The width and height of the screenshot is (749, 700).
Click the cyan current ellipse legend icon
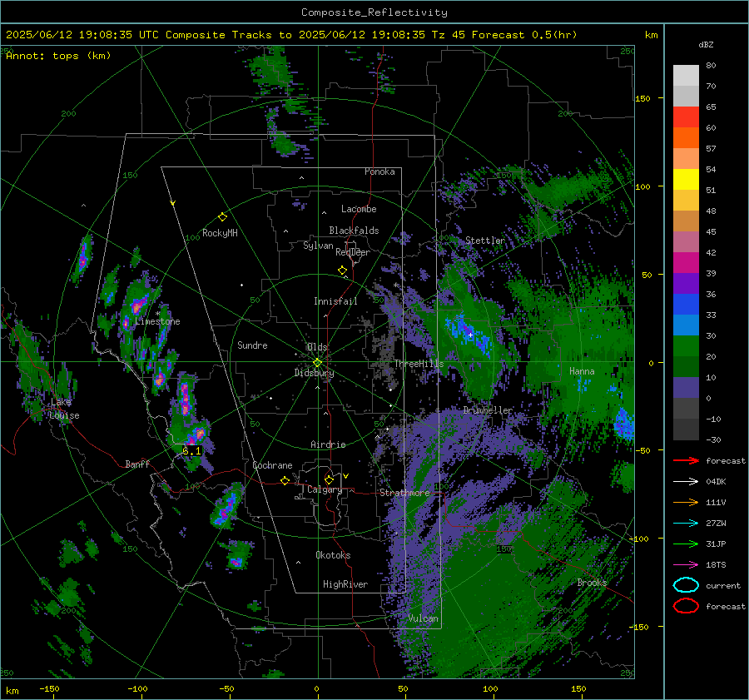click(x=686, y=585)
